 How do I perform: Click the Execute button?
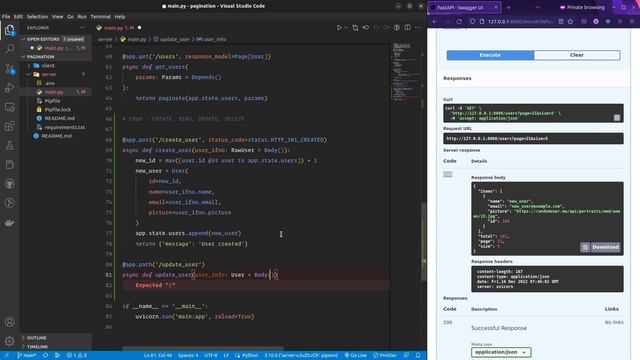[x=490, y=55]
